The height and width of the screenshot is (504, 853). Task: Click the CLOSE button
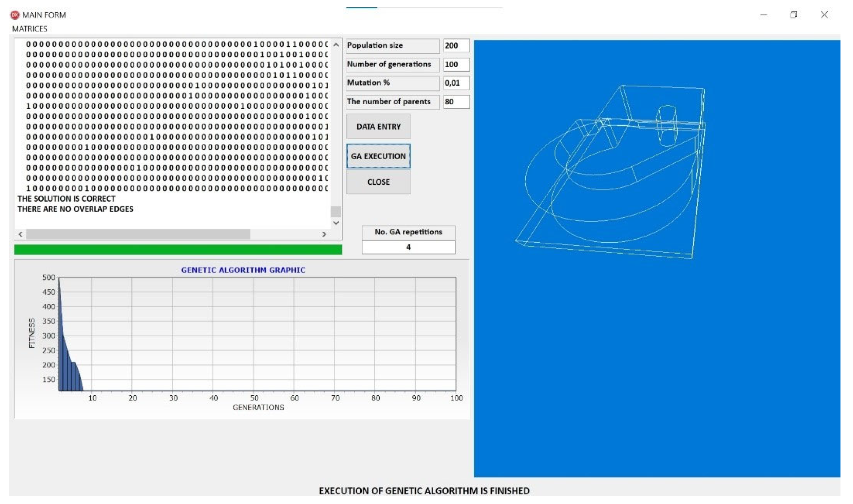pyautogui.click(x=378, y=182)
